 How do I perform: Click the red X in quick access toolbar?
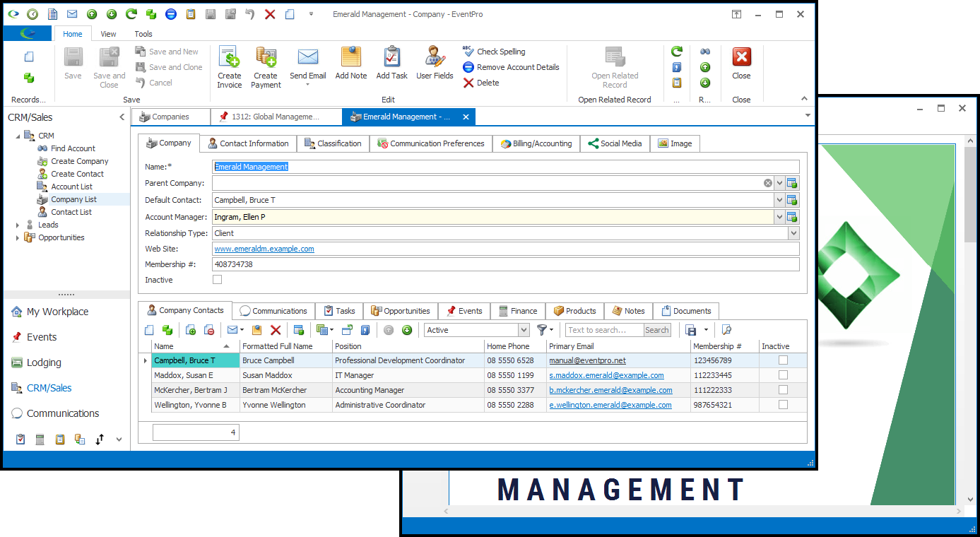(270, 14)
